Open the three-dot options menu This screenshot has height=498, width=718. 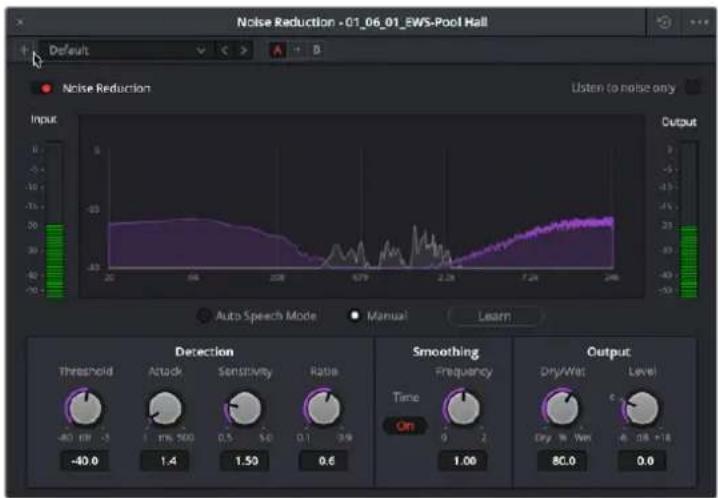[699, 22]
